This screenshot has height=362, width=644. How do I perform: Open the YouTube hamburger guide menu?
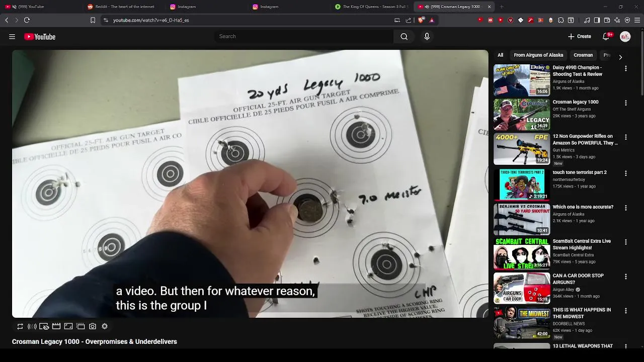(x=12, y=37)
